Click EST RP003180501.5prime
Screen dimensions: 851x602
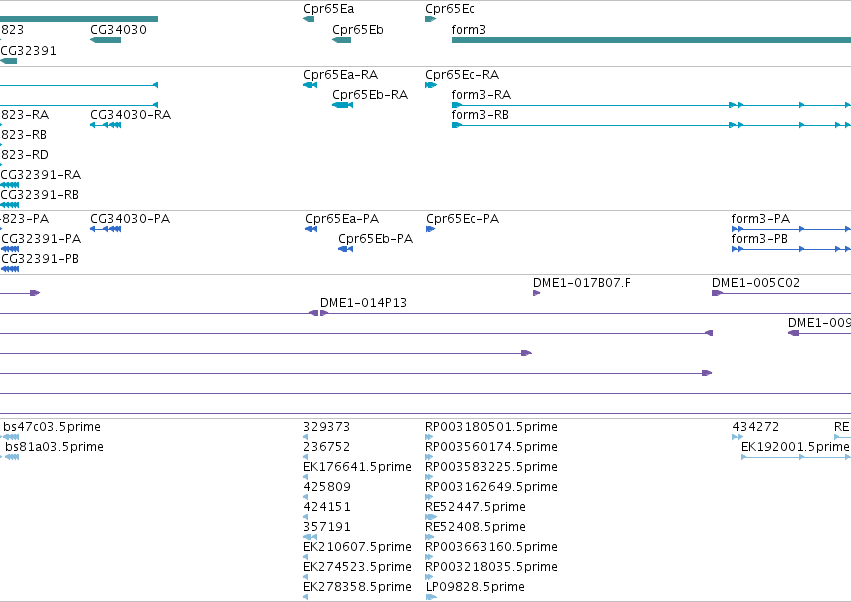click(x=491, y=427)
